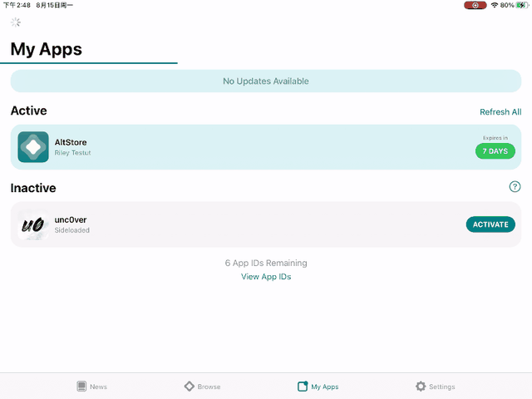Click the News tab icon
The image size is (532, 399).
[x=81, y=386]
